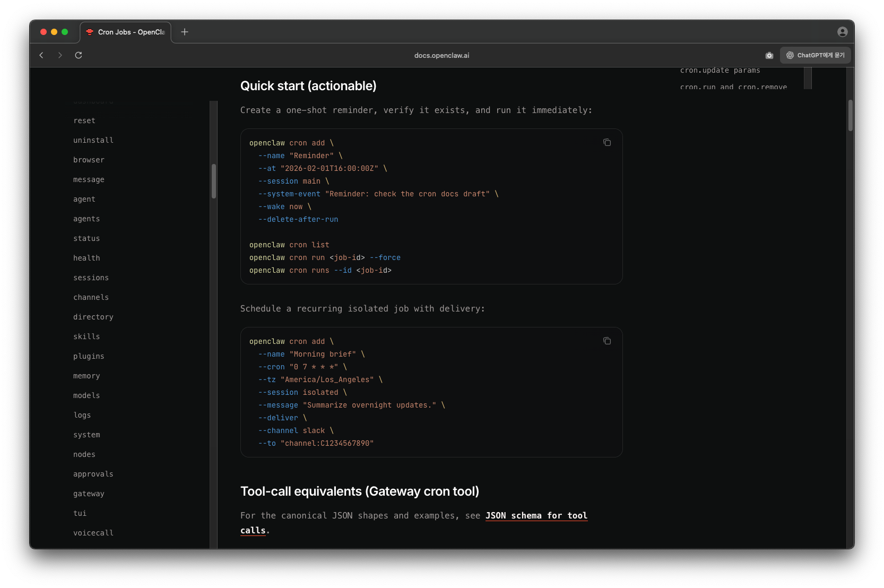Go forward using the browser forward arrow
This screenshot has width=884, height=588.
[60, 55]
